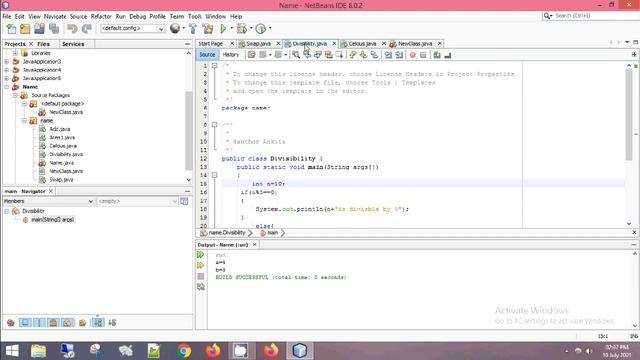Open the Refactor menu
640x360 pixels.
coord(101,16)
